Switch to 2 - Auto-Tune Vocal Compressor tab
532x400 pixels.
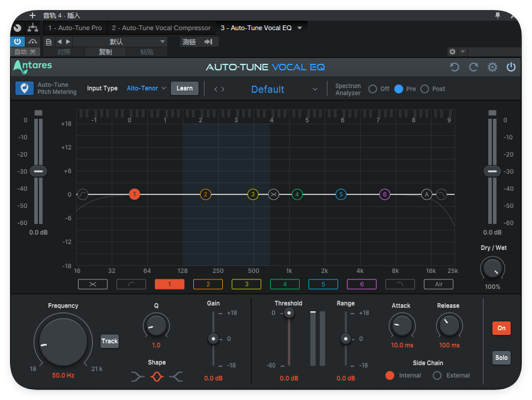pos(161,28)
